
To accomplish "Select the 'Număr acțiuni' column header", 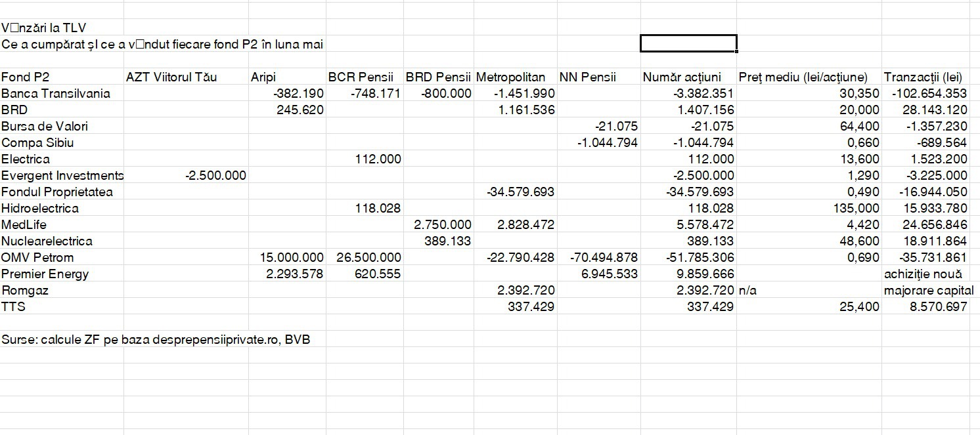I will click(682, 77).
